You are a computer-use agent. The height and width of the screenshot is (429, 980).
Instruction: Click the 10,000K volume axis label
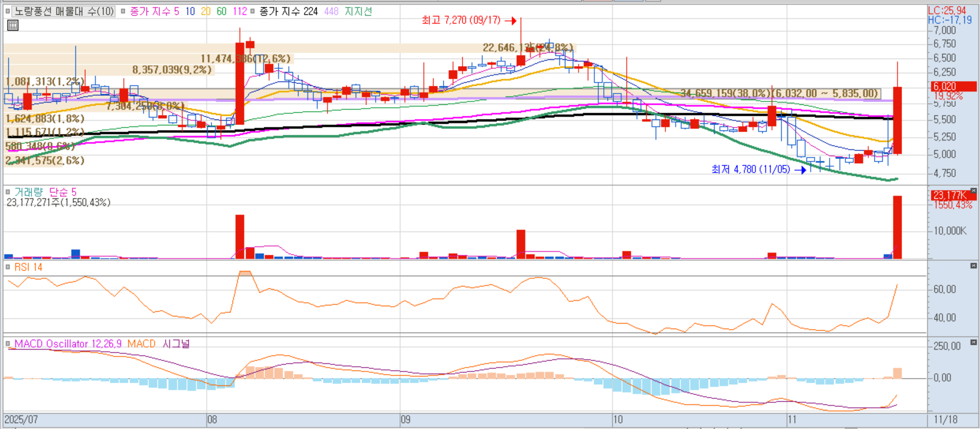click(x=950, y=231)
